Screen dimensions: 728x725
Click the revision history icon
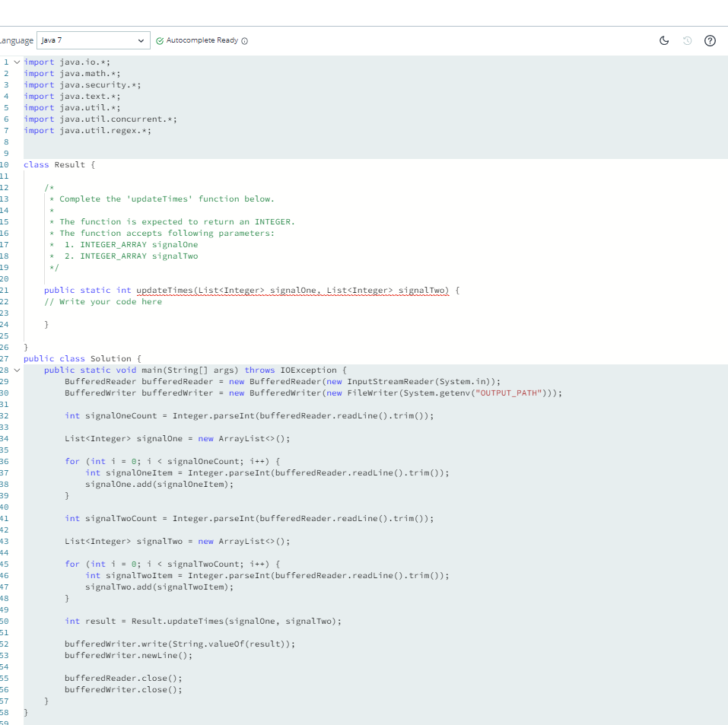tap(687, 40)
